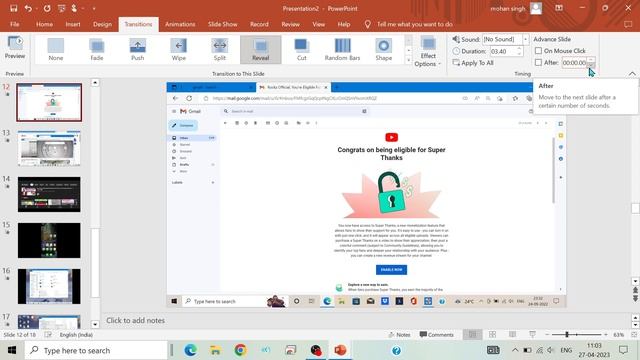Click the Redo icon in title bar
This screenshot has height=360, width=640.
click(47, 8)
